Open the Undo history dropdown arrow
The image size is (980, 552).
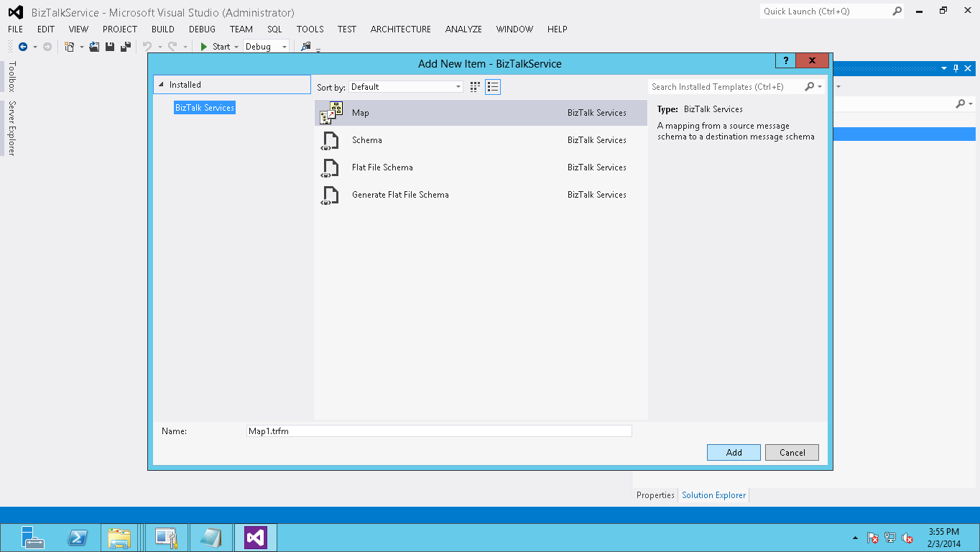coord(160,47)
